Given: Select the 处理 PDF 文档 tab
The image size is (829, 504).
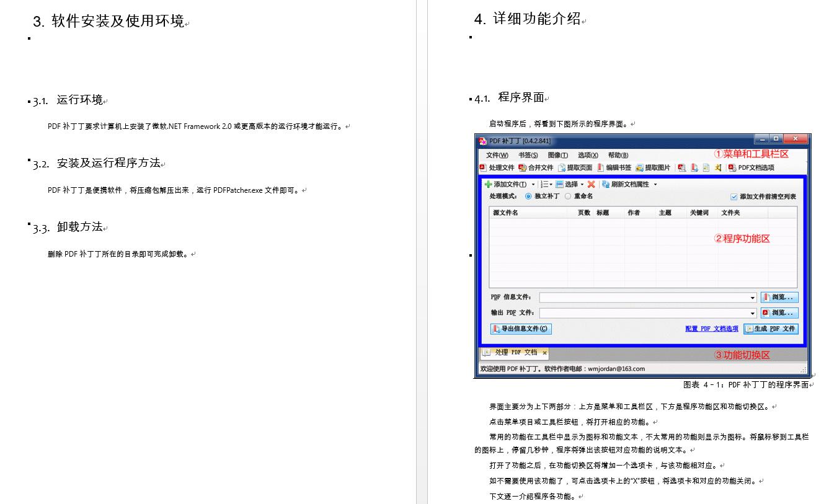Looking at the screenshot, I should point(515,353).
